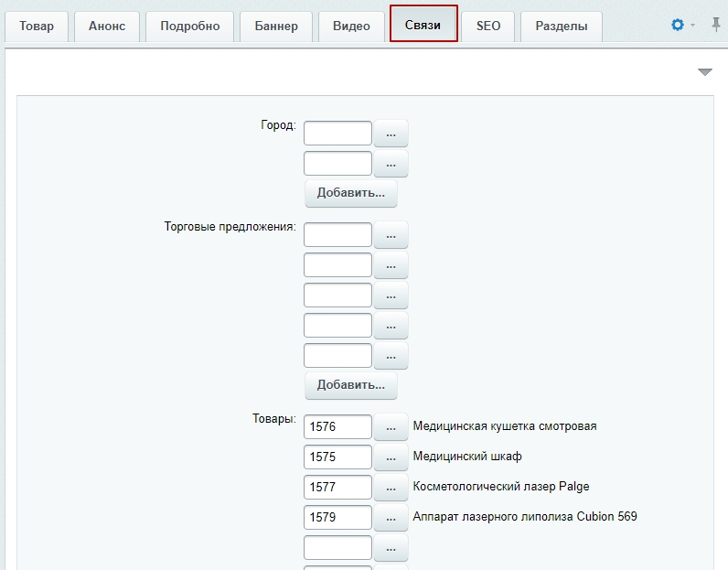Open the gear settings icon
The height and width of the screenshot is (570, 728).
click(678, 25)
